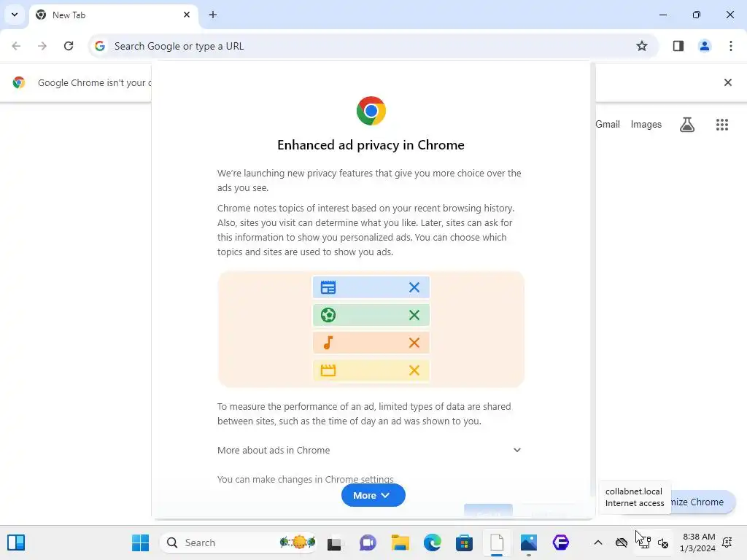Open a new tab with plus button
This screenshot has width=747, height=560.
(x=213, y=15)
